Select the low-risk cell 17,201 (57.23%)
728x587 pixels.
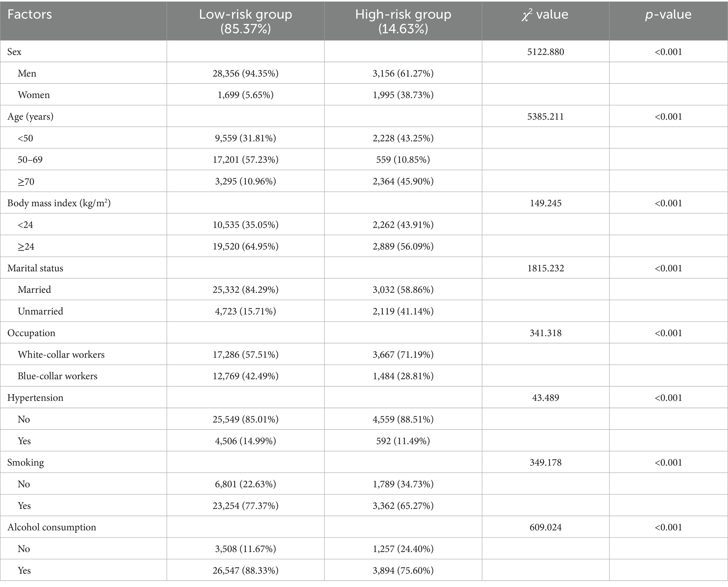245,160
